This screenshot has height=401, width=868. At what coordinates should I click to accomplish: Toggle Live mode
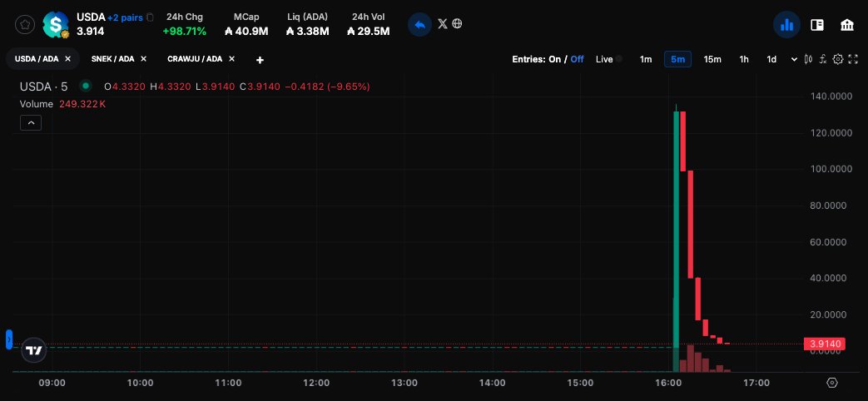(608, 59)
